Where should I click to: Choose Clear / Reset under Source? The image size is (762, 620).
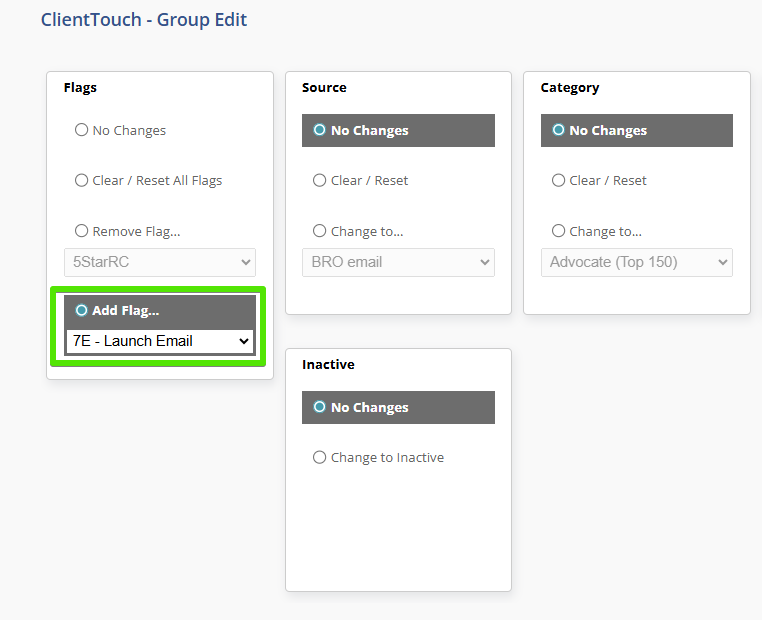point(320,181)
